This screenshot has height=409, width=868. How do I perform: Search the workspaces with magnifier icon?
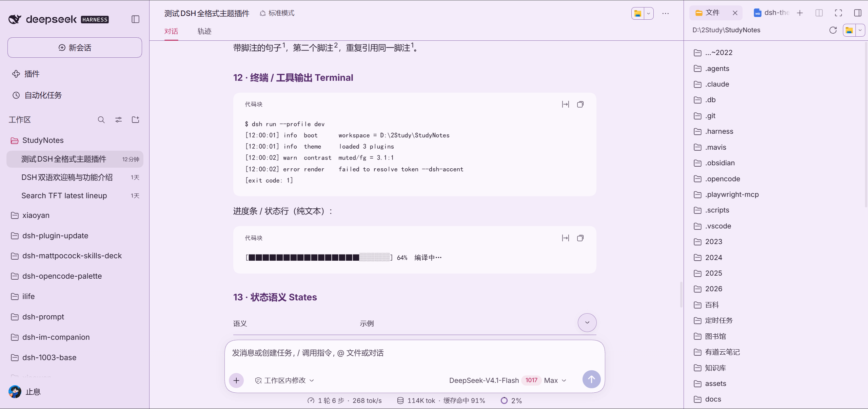[x=101, y=120]
